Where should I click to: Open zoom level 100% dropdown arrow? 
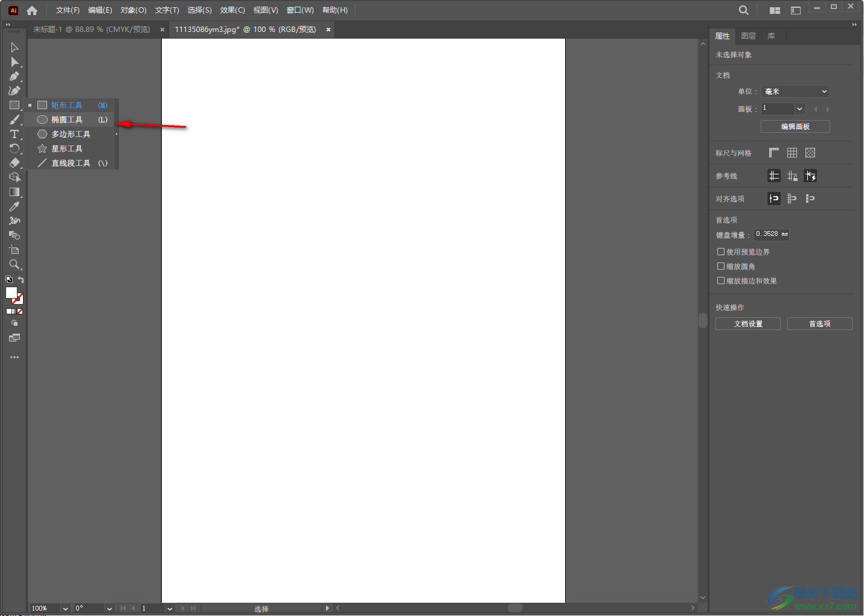tap(66, 608)
